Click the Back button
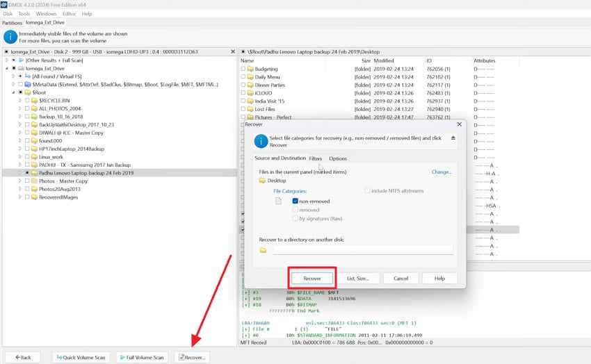Image resolution: width=591 pixels, height=364 pixels. 24,357
